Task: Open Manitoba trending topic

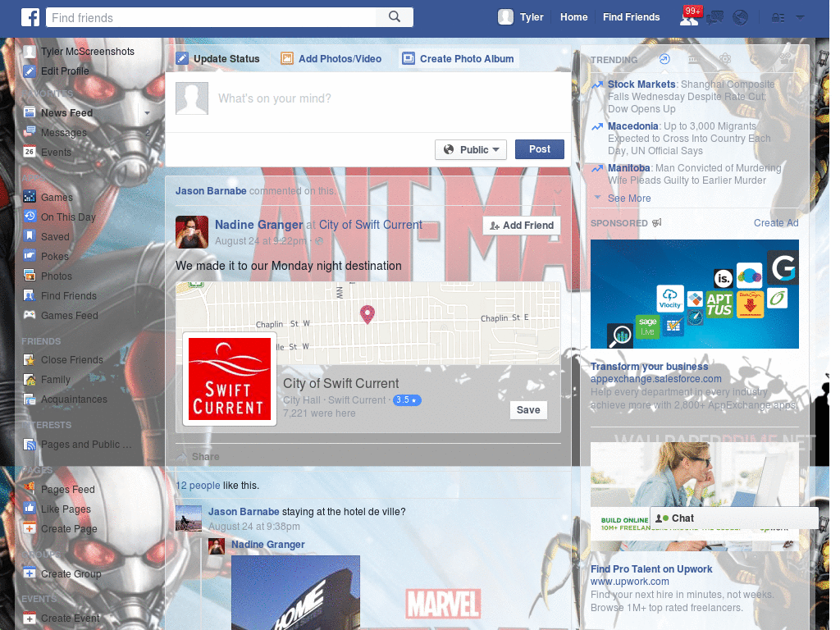Action: point(629,167)
